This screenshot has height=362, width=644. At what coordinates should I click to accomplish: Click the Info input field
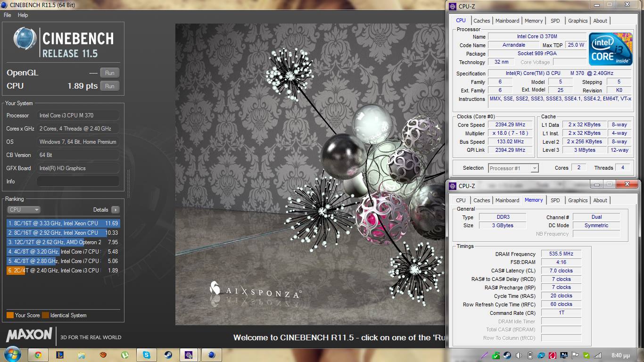[x=78, y=181]
